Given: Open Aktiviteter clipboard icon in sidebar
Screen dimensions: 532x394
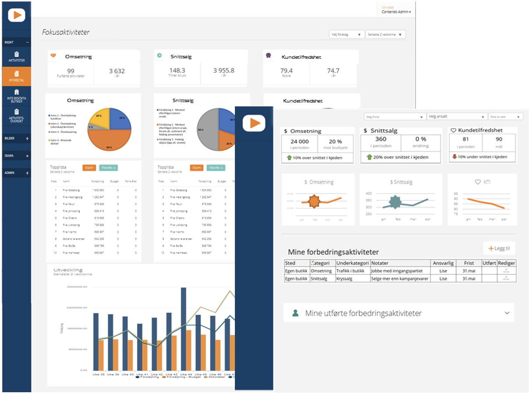Looking at the screenshot, I should coord(17,54).
